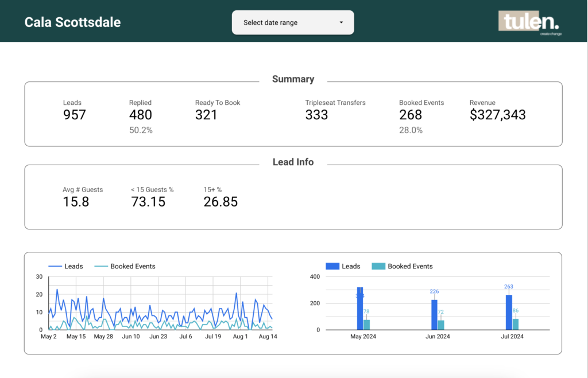This screenshot has width=588, height=378.
Task: Click the dropdown arrow in date range selector
Action: coord(341,23)
